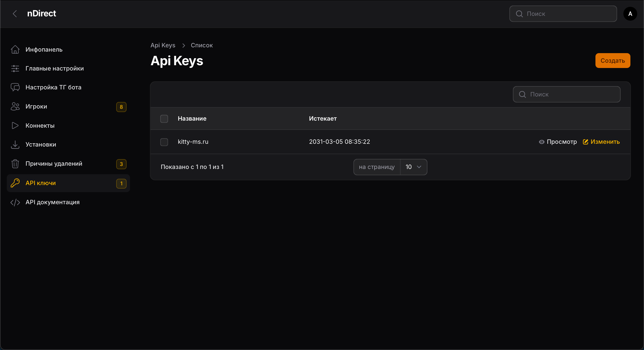Screen dimensions: 644x350
Task: Check the kitty-ms.ru row checkbox
Action: tap(164, 142)
